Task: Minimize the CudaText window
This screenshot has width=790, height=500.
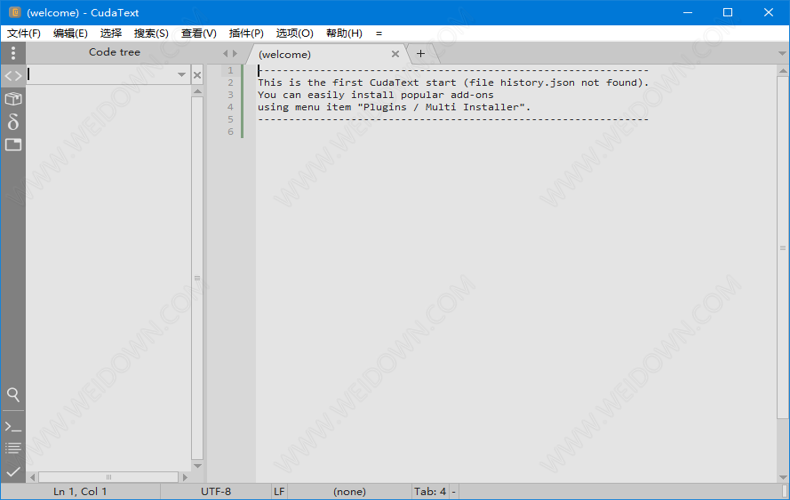Action: click(688, 12)
